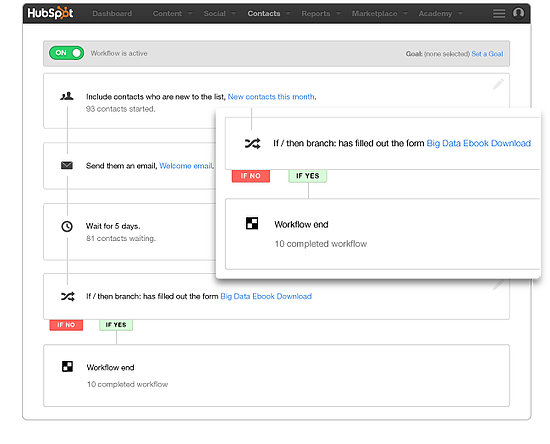Viewport: 550px width, 444px height.
Task: Expand the Social dropdown arrow
Action: click(233, 14)
